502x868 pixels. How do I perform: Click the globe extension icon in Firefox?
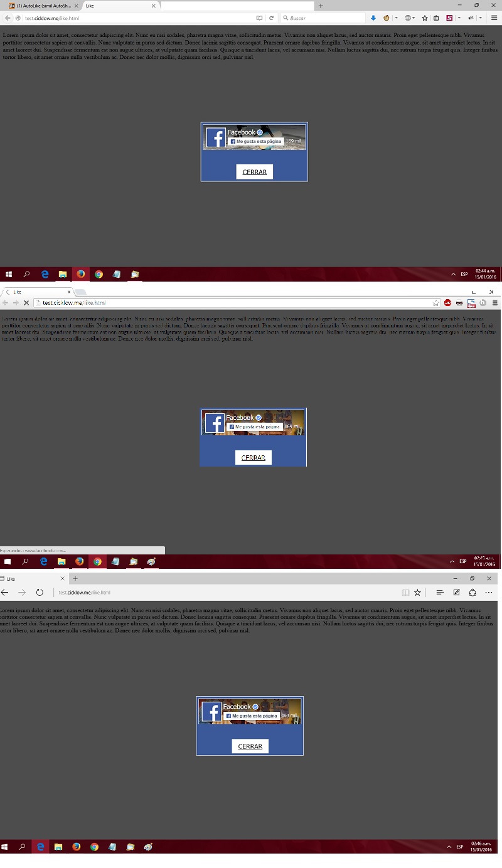(408, 18)
